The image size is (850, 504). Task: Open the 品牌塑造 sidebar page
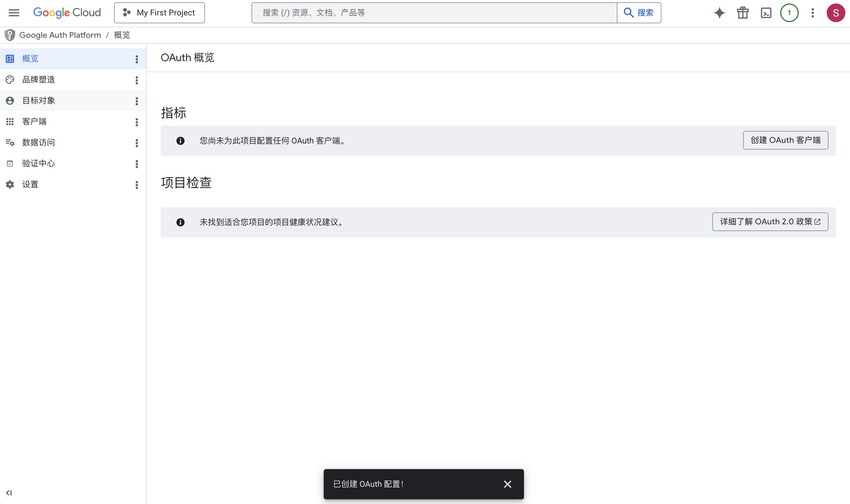point(73,80)
